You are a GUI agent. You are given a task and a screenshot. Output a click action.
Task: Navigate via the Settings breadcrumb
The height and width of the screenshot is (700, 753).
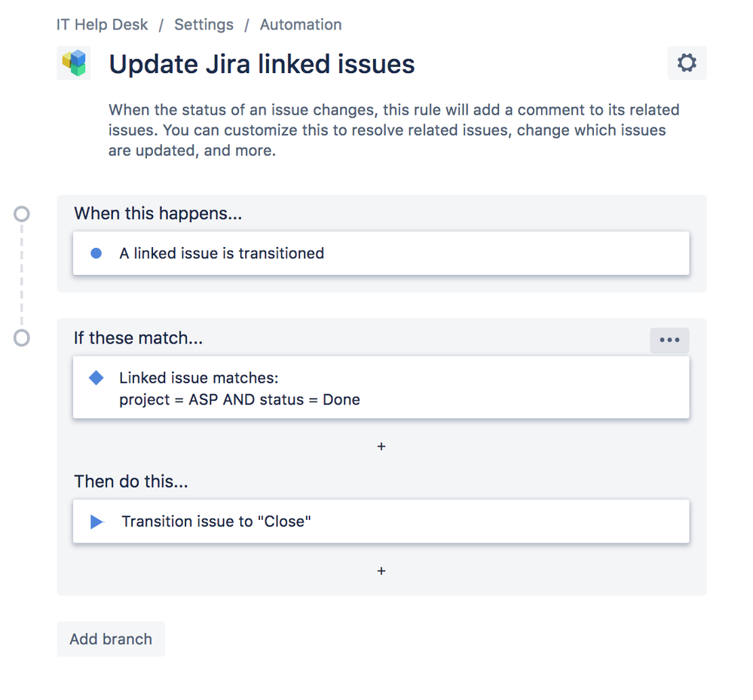pyautogui.click(x=204, y=24)
